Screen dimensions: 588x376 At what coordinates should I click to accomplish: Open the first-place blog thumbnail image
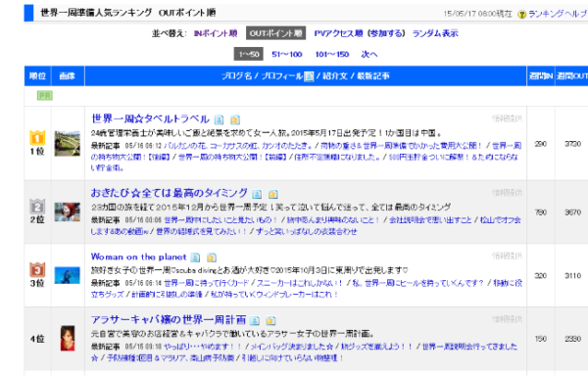pos(67,143)
